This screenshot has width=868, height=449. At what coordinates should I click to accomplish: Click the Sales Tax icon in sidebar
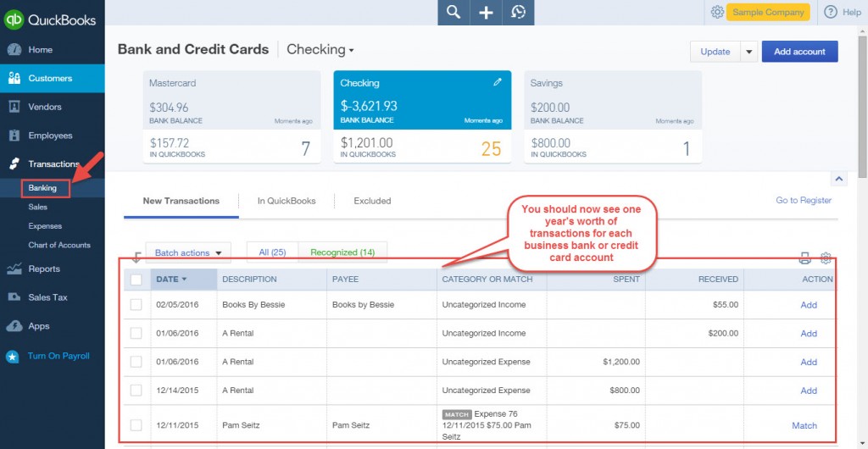[14, 297]
